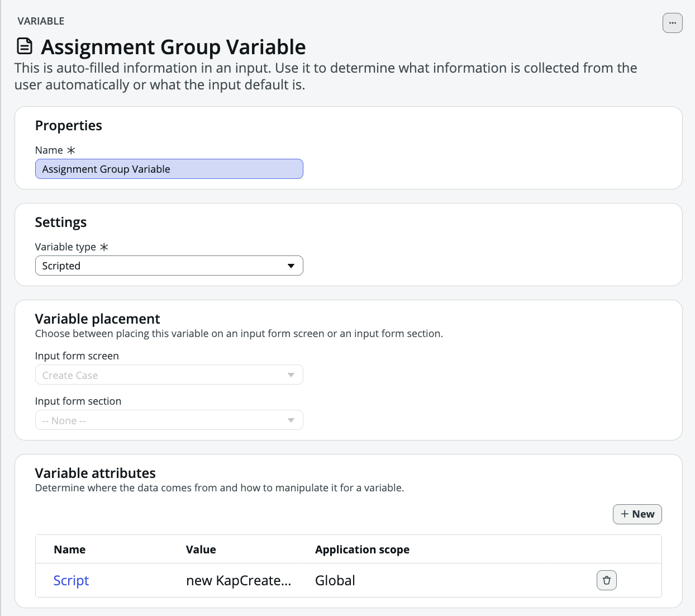Viewport: 695px width, 616px height.
Task: Click the Application scope column header
Action: click(362, 549)
